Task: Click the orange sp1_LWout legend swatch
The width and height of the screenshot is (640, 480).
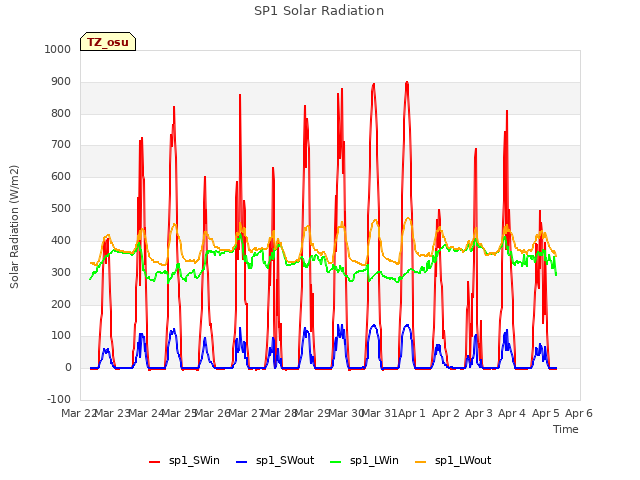Action: click(420, 462)
